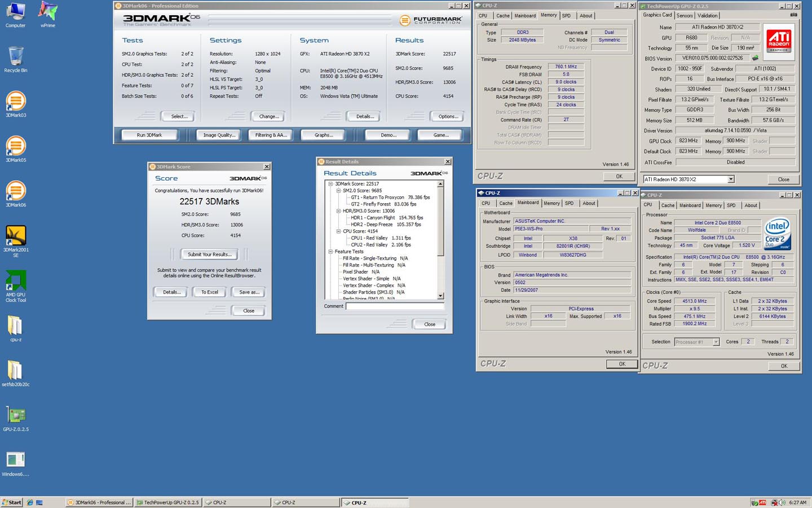
Task: Click OK in CPU-Z Memory window
Action: click(x=619, y=177)
